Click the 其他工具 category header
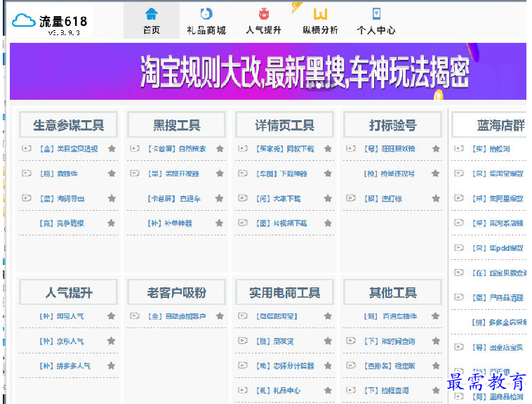The height and width of the screenshot is (404, 532). (x=393, y=292)
